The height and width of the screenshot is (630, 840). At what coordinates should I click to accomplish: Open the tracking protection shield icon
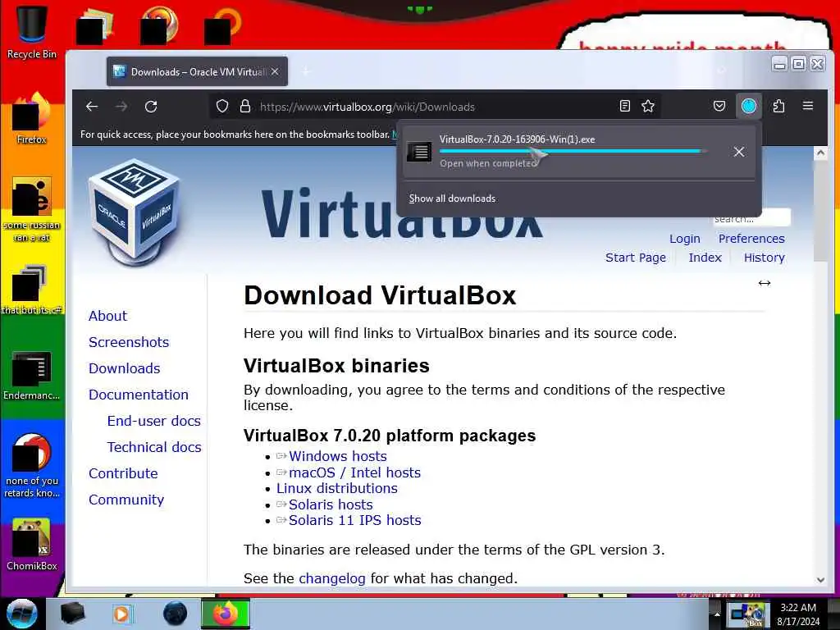click(x=221, y=106)
